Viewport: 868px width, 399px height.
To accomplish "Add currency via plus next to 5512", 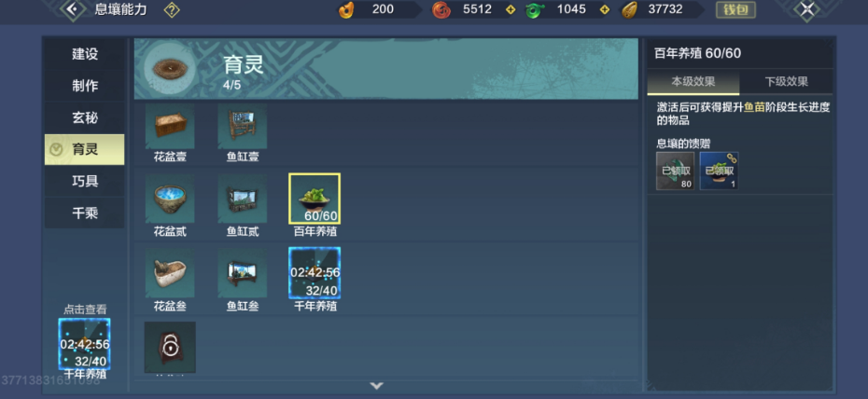I will (x=511, y=9).
